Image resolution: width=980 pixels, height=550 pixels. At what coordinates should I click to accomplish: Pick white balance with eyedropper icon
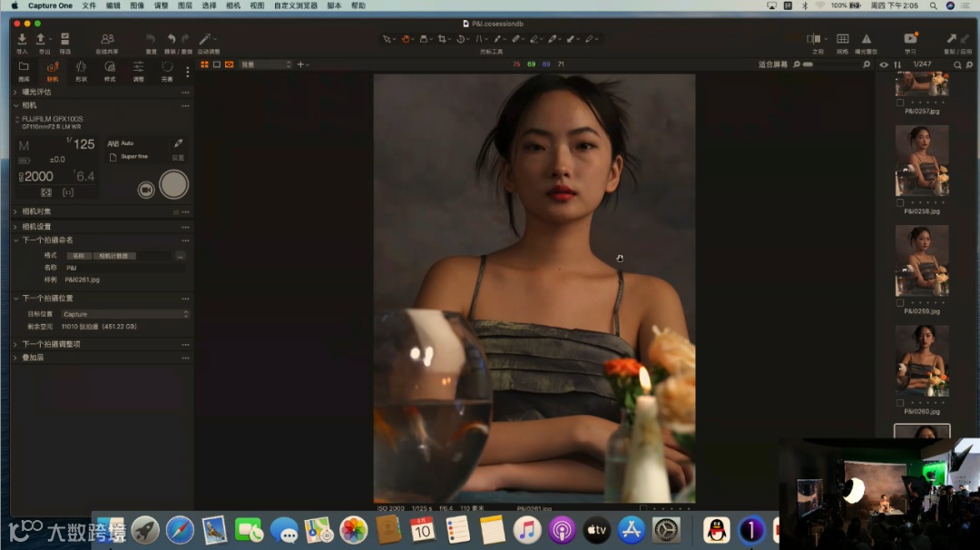[x=178, y=143]
